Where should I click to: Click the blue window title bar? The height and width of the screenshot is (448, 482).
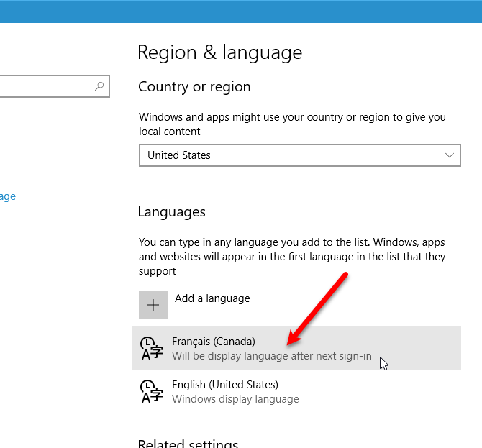pyautogui.click(x=241, y=12)
